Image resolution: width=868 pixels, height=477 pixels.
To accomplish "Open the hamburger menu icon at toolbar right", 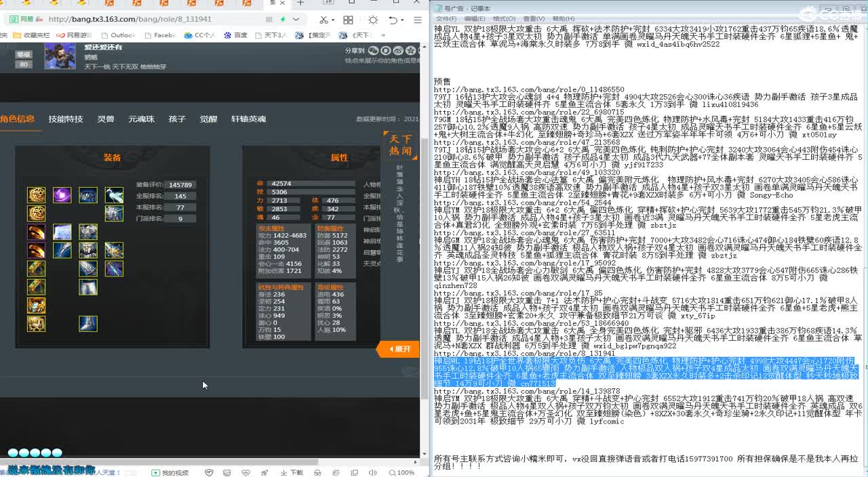I will click(x=418, y=20).
